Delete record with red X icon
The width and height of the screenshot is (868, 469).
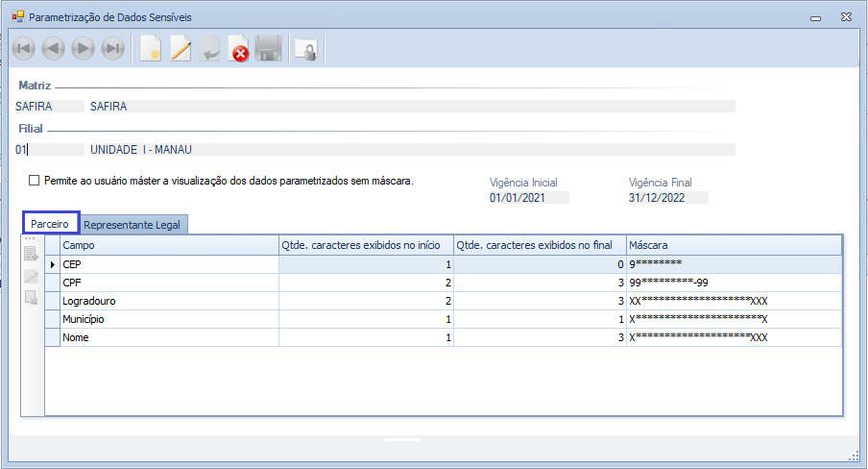[239, 49]
